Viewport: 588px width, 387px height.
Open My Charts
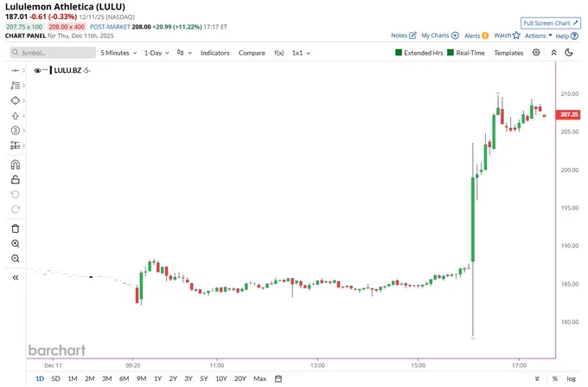(x=440, y=35)
